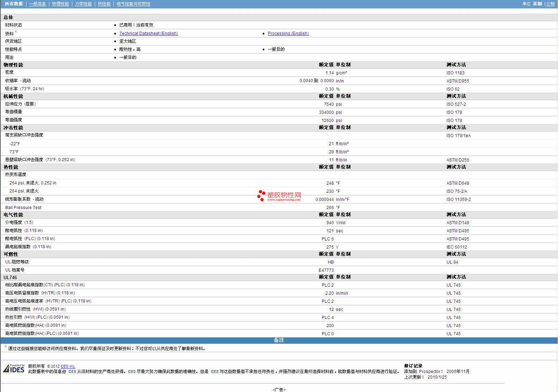Switch to the 物理性能 tab
Image resolution: width=558 pixels, height=392 pixels.
click(60, 4)
